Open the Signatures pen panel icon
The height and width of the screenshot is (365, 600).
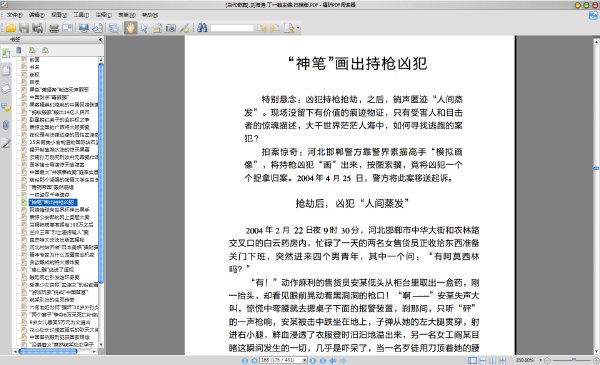point(6,143)
